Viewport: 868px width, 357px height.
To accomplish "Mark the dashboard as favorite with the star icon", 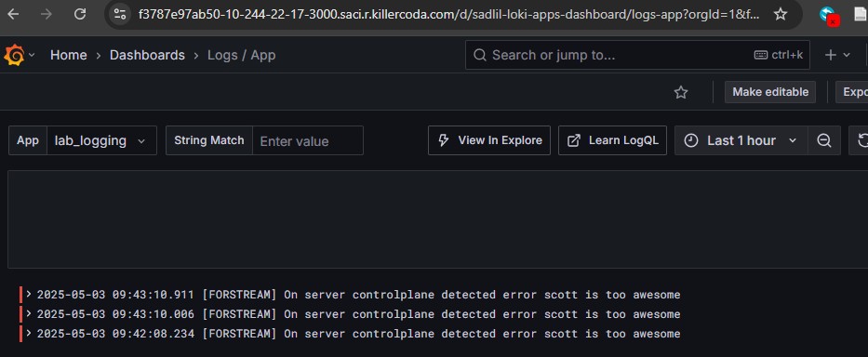I will (x=681, y=92).
